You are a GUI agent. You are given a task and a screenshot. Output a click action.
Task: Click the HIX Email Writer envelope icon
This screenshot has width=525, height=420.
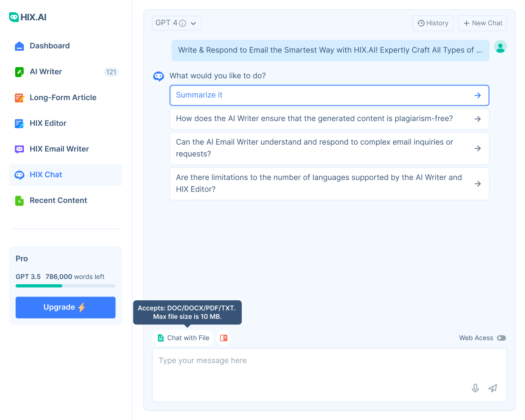click(x=19, y=149)
